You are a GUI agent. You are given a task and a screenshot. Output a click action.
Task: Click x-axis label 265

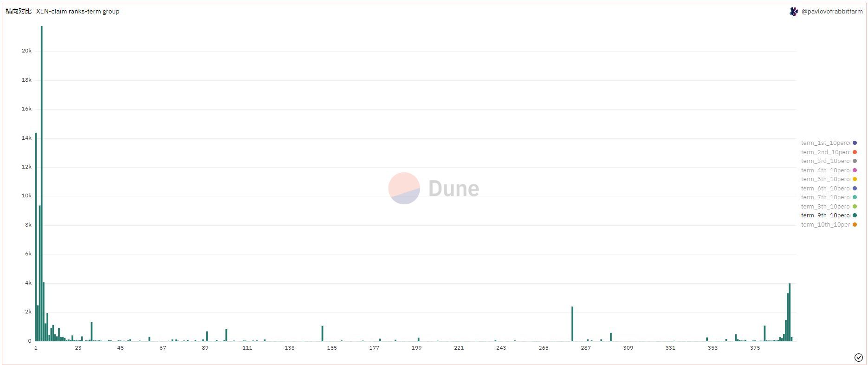pos(543,348)
